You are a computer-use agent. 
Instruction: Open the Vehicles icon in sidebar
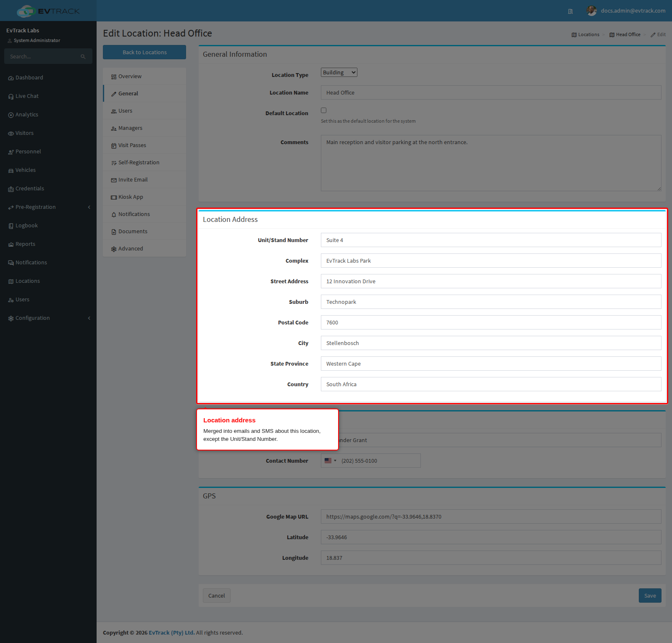point(11,171)
